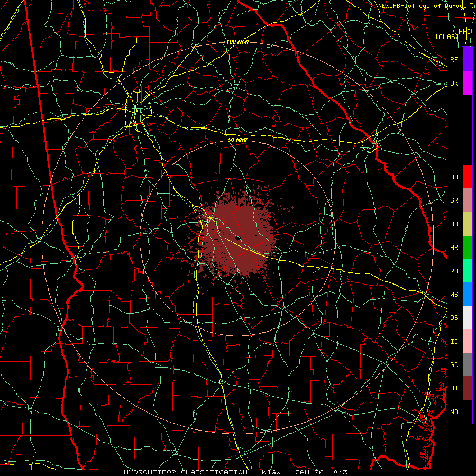Click the HA red legend swatch

467,177
